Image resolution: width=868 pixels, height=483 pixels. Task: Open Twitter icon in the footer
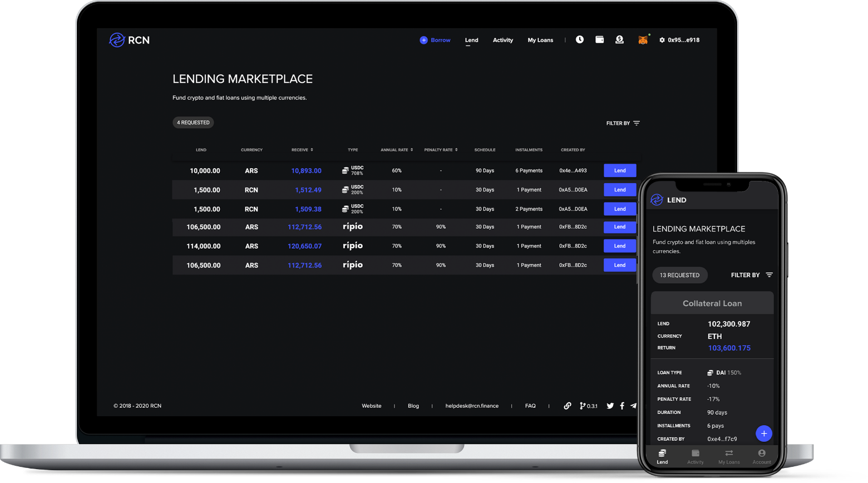610,406
